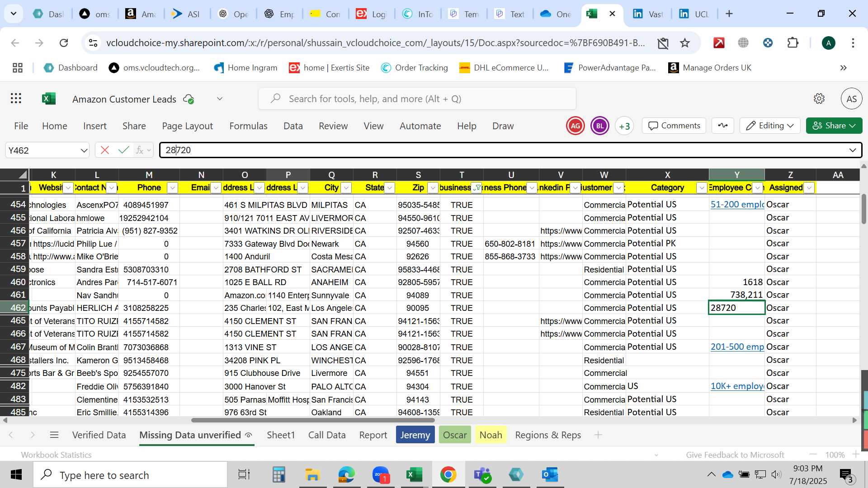Add a new sheet with plus icon
Screen dimensions: 868x488
tap(598, 435)
